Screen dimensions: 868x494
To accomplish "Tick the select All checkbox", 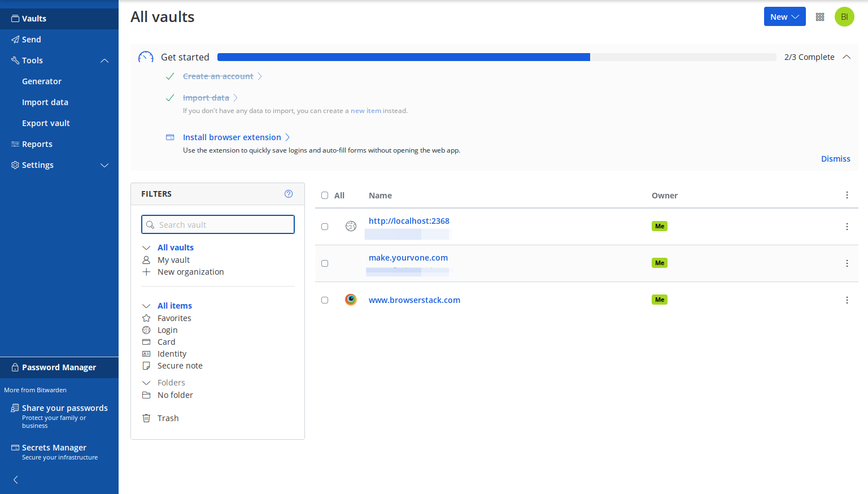I will pos(325,196).
